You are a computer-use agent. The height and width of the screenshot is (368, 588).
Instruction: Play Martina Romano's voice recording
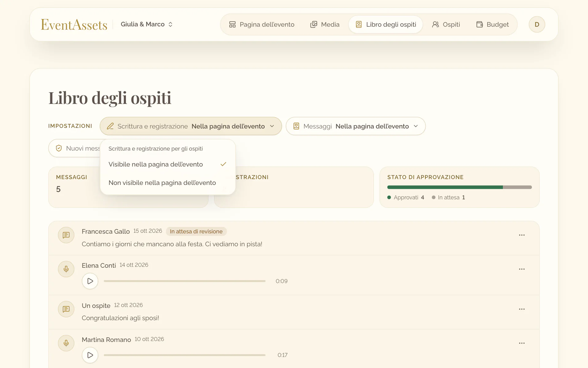coord(90,355)
